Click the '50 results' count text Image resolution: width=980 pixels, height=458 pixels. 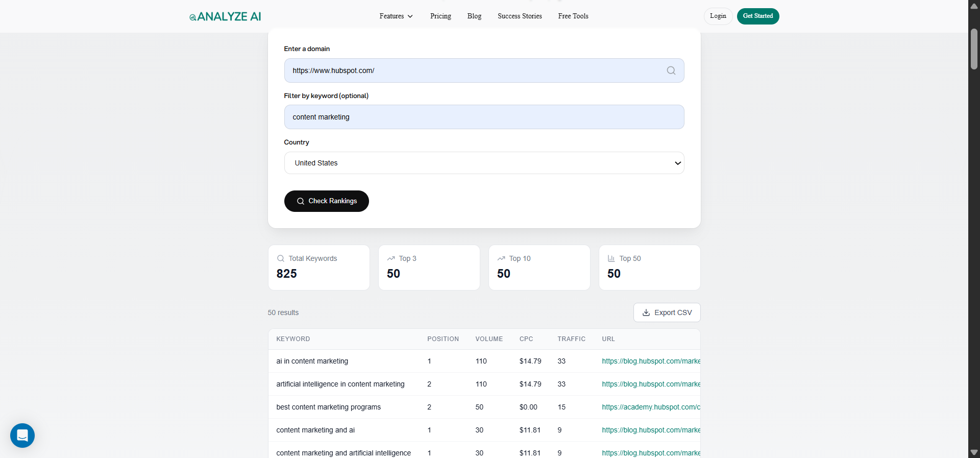pyautogui.click(x=283, y=312)
